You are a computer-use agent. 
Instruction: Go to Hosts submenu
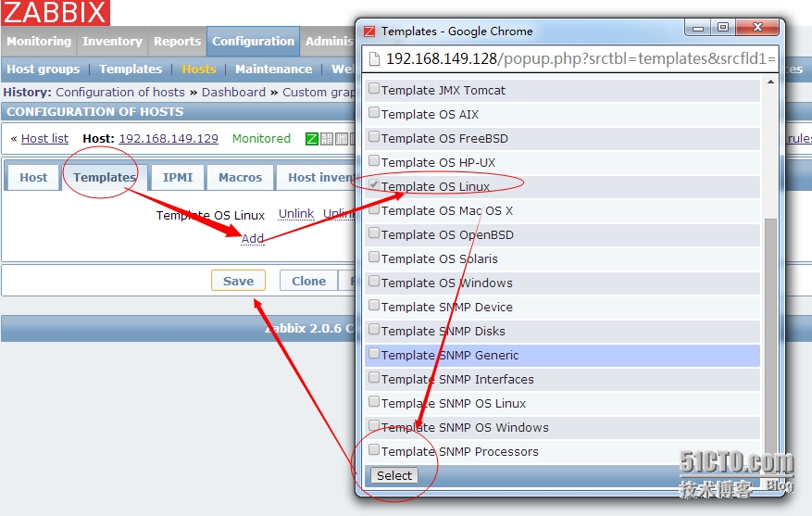click(x=198, y=69)
